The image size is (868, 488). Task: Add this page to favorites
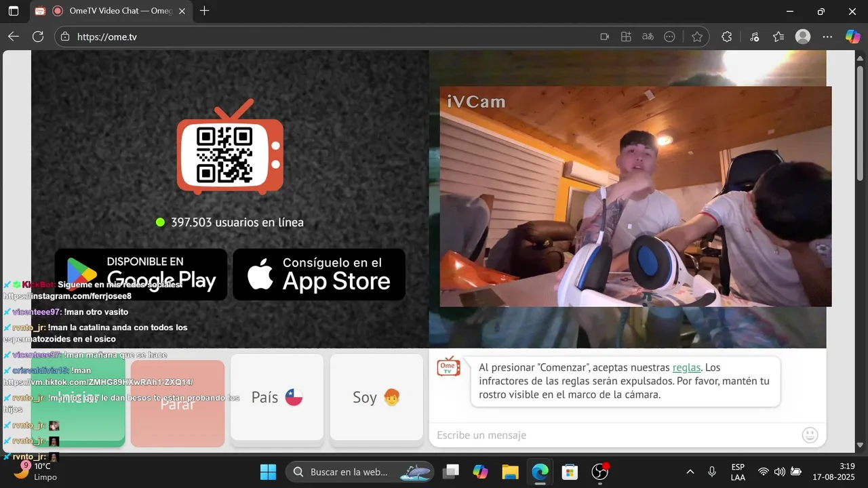pyautogui.click(x=697, y=37)
